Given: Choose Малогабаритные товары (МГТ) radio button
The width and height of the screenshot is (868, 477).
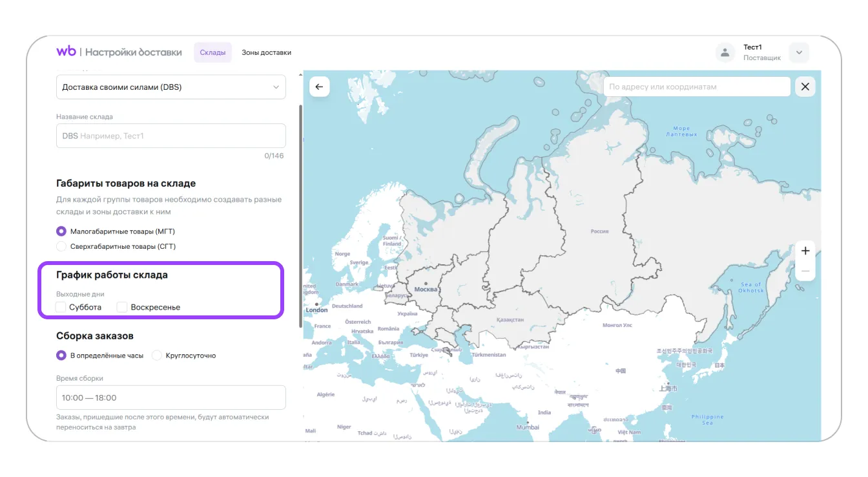Looking at the screenshot, I should 61,231.
